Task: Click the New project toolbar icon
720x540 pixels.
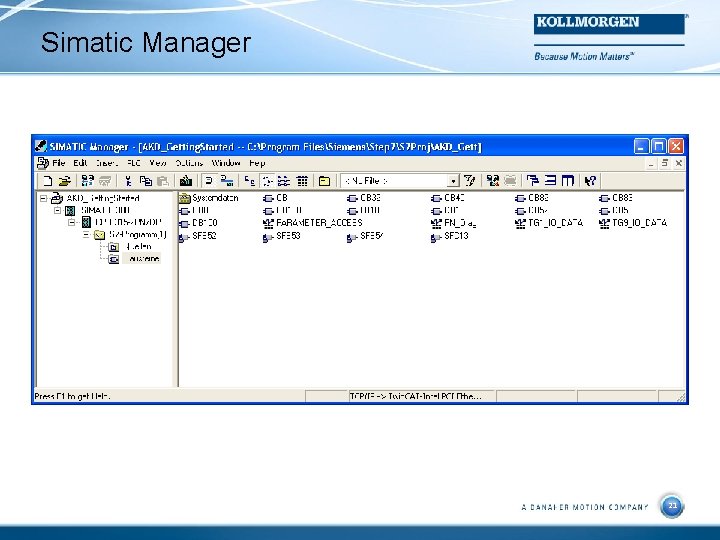Action: coord(47,181)
